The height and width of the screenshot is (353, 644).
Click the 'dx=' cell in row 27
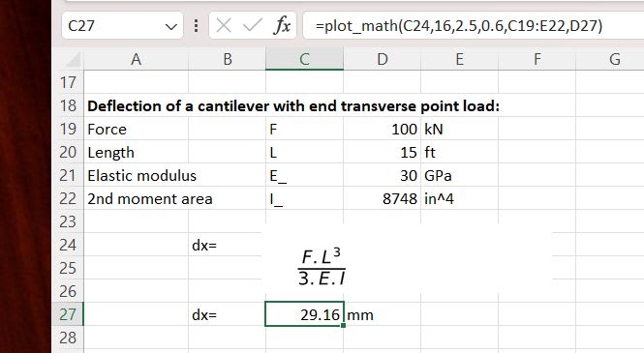tap(228, 314)
